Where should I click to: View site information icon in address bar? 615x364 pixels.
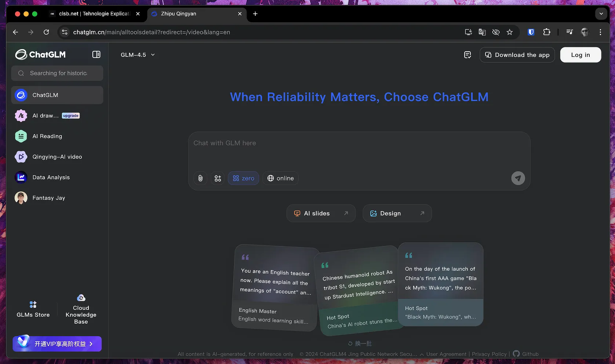coord(65,32)
